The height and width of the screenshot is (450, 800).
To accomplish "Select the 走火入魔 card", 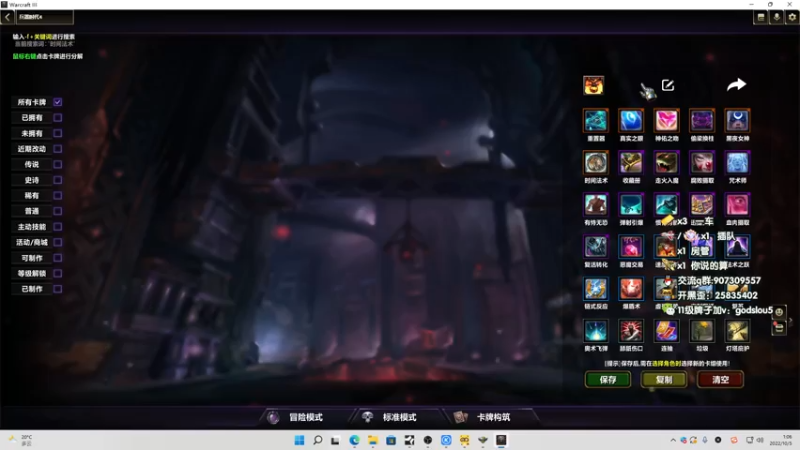I will (x=667, y=163).
